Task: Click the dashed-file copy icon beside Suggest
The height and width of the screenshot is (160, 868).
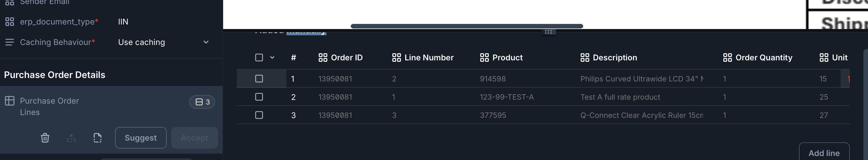Action: (97, 138)
